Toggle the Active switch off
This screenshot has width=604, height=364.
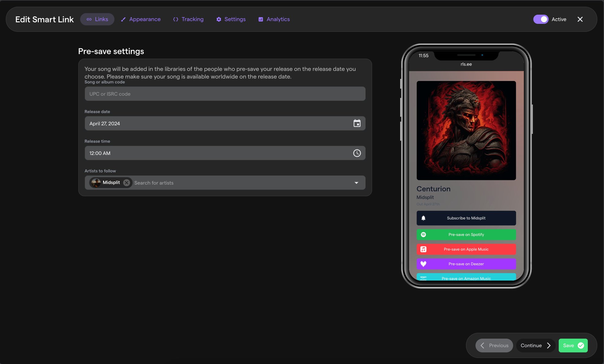[541, 19]
